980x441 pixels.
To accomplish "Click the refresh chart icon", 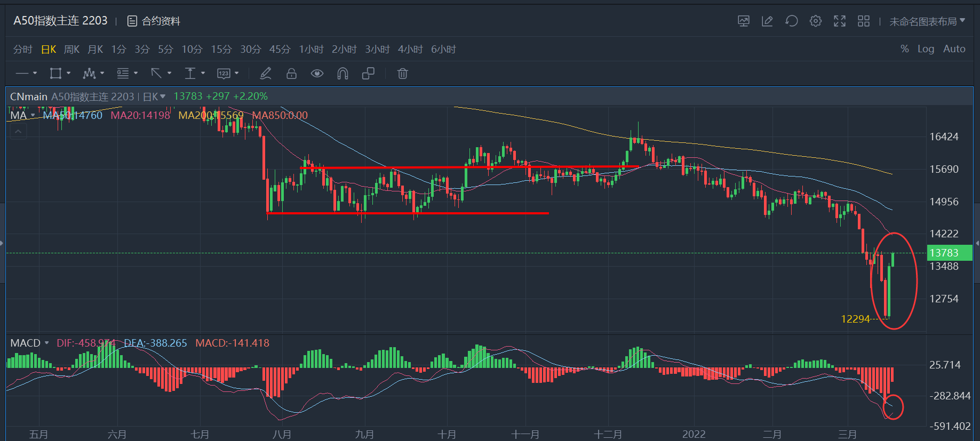I will (x=792, y=21).
